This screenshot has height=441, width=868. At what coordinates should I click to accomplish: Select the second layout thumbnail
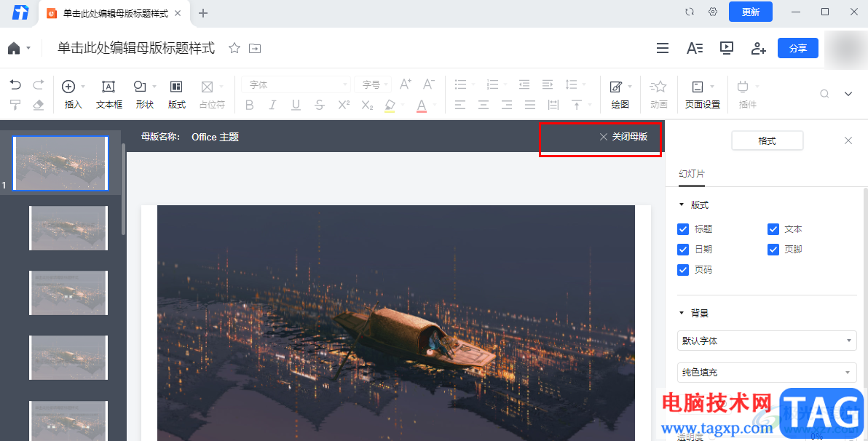tap(68, 228)
